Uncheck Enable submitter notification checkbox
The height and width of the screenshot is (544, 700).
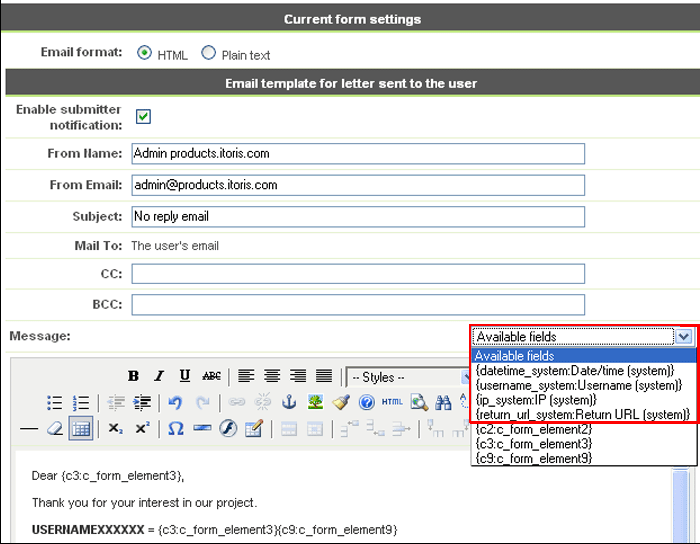coord(143,117)
